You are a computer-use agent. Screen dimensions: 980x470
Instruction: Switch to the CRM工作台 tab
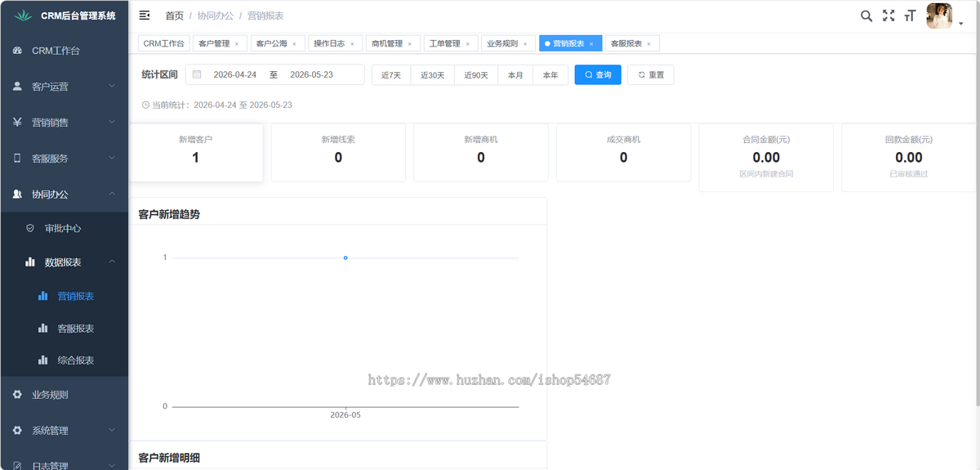[x=163, y=43]
